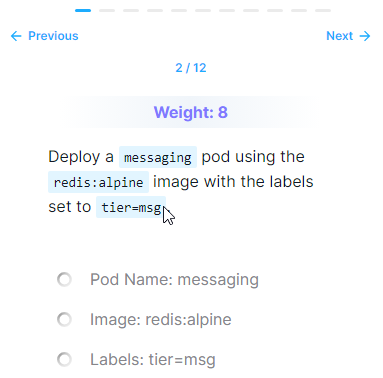Image resolution: width=383 pixels, height=378 pixels.
Task: Advance using the Next link text
Action: pos(339,36)
